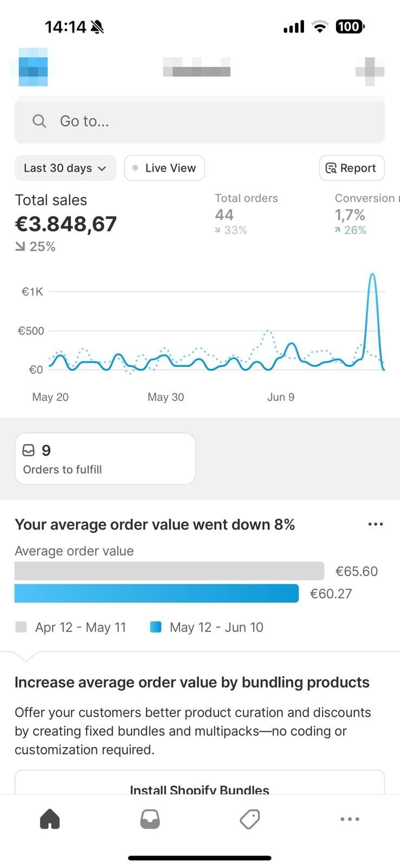Select the Total orders metric
Viewport: 400px width, 868px height.
246,214
